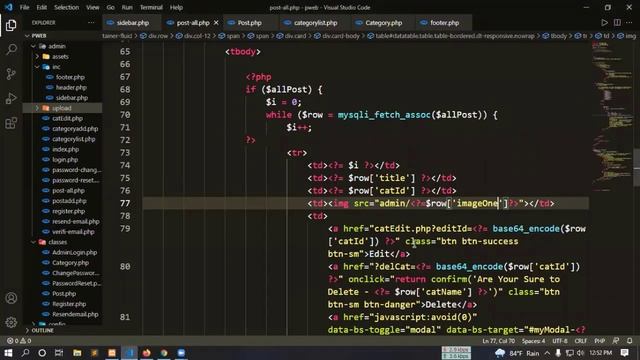Open AdminLogin.php in classes folder
This screenshot has height=360, width=640.
coord(74,252)
